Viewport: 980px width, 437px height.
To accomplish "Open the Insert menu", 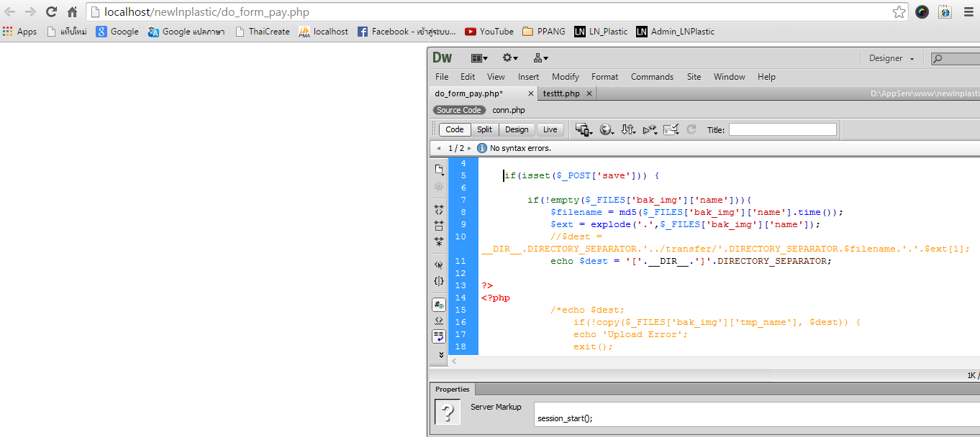I will pos(528,77).
